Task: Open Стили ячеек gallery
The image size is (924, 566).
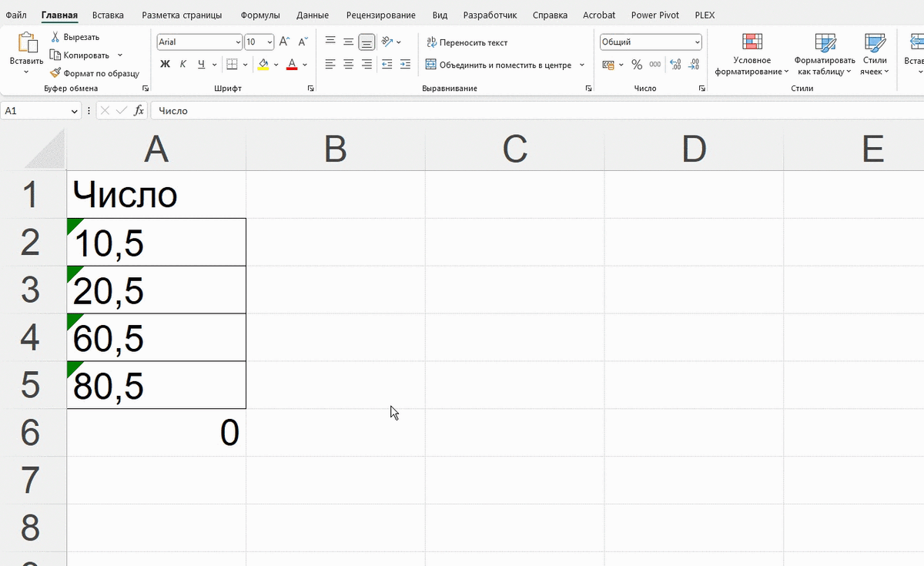Action: click(x=875, y=55)
